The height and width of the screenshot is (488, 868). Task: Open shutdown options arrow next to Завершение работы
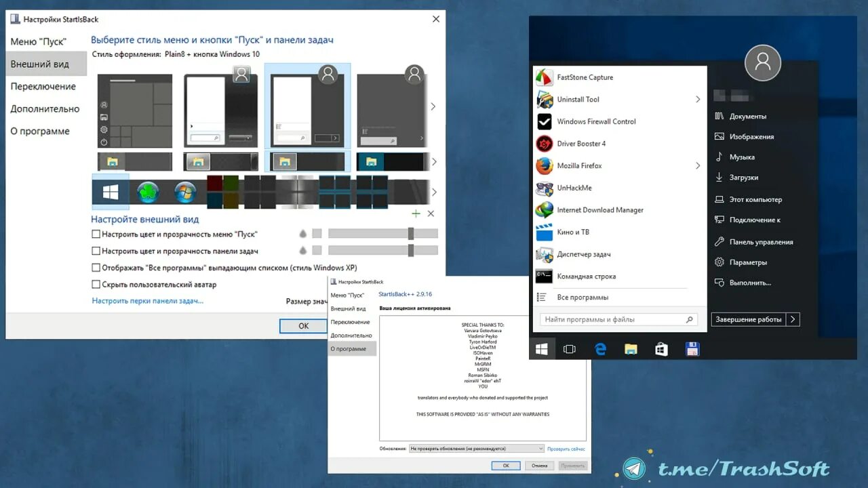793,319
